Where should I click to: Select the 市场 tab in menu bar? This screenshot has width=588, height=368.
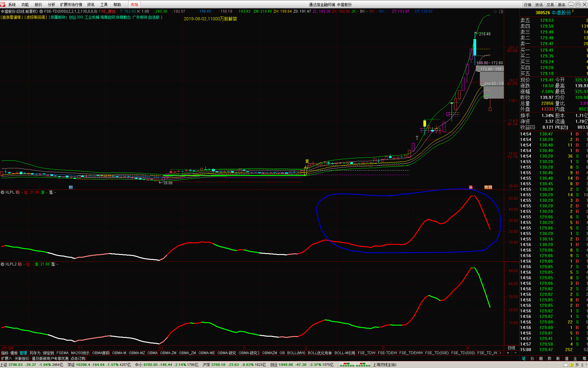135,5
